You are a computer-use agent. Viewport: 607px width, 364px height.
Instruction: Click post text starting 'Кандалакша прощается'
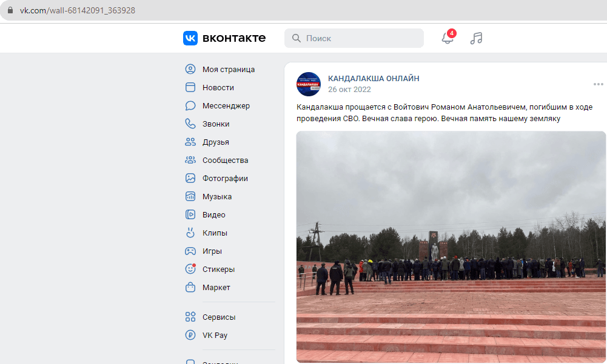click(444, 113)
